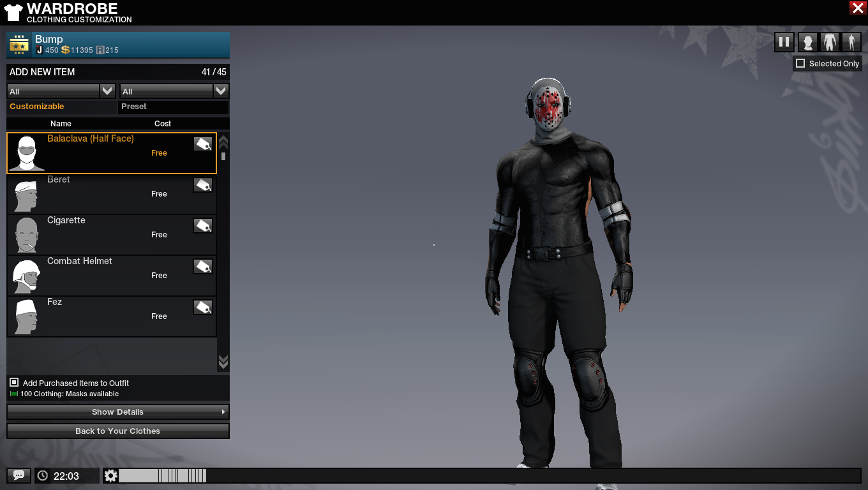Viewport: 868px width, 490px height.
Task: Enable the Selected Only checkbox
Action: pyautogui.click(x=800, y=63)
